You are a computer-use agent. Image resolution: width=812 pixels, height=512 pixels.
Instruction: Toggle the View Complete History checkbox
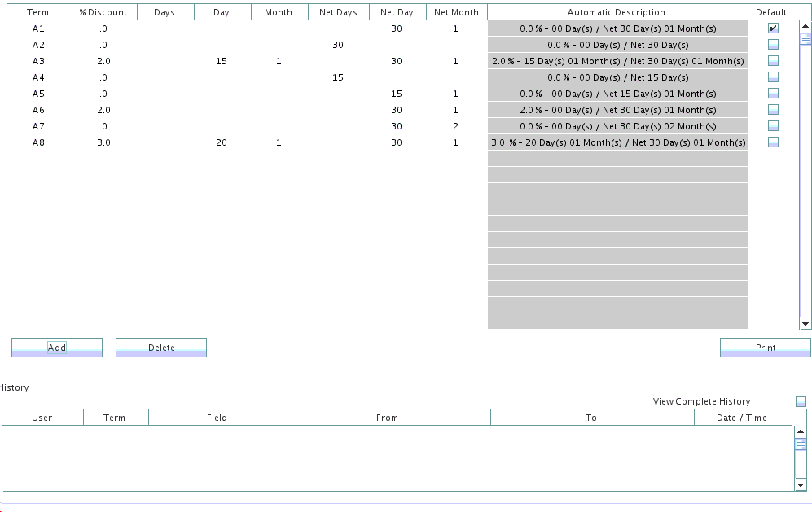(x=801, y=401)
